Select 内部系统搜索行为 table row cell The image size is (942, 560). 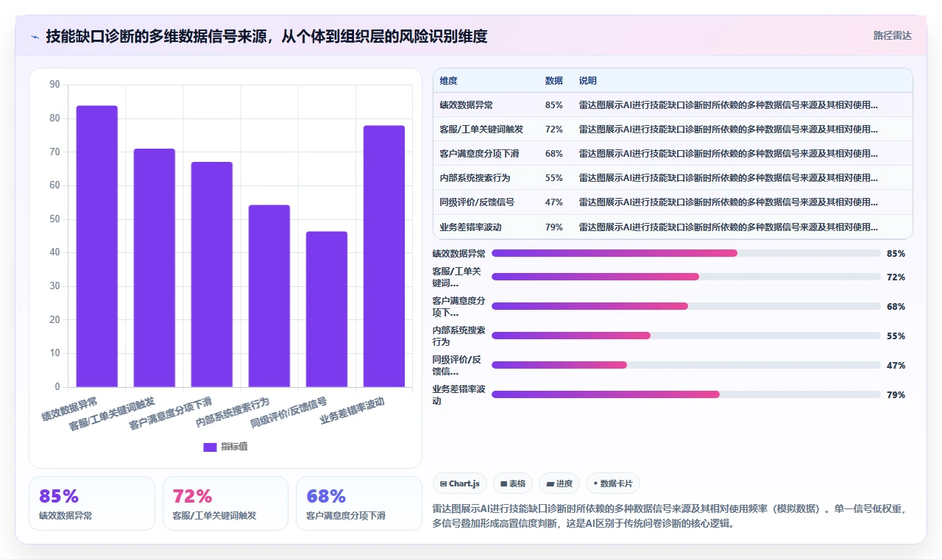click(475, 178)
